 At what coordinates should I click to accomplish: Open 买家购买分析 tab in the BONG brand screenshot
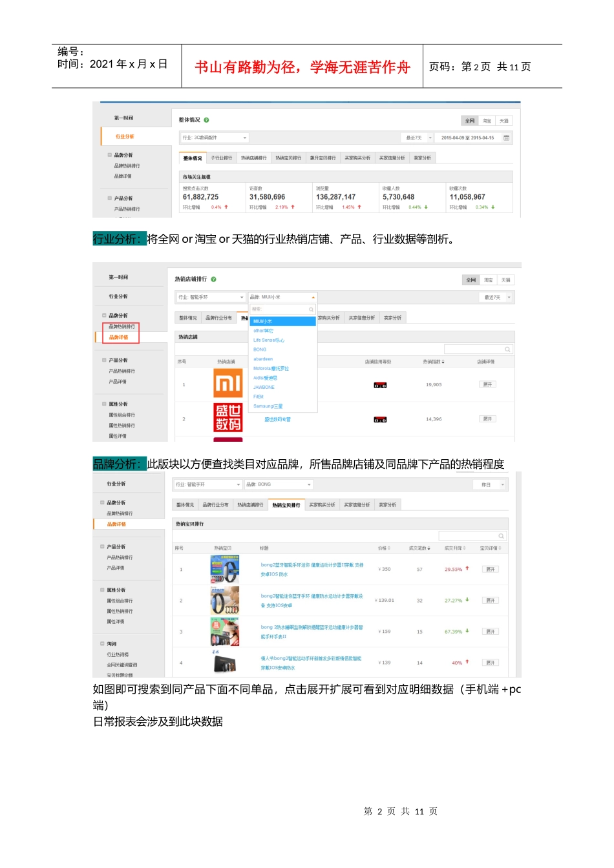click(322, 505)
